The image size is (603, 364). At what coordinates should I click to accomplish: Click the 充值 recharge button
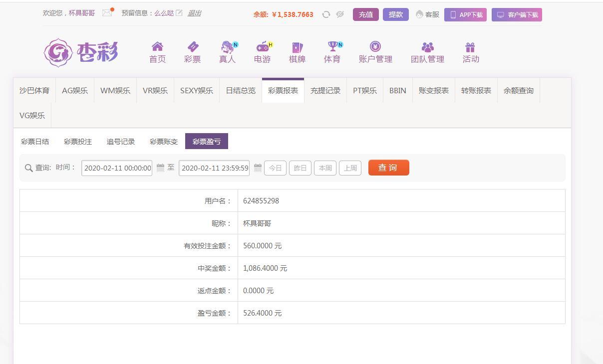365,14
